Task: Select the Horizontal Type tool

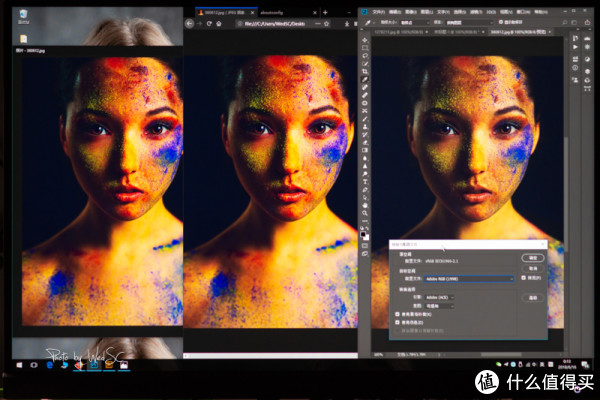Action: pos(365,182)
